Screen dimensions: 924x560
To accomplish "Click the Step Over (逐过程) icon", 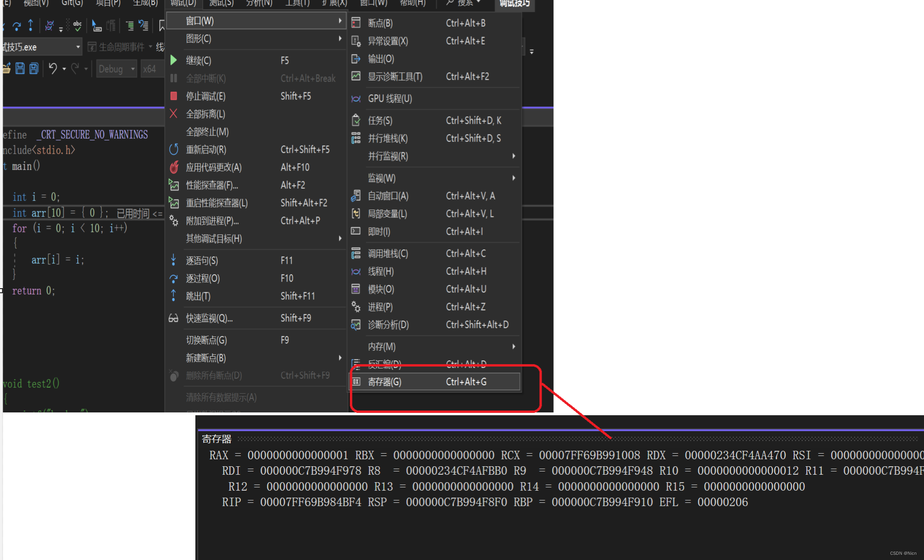I will click(173, 278).
